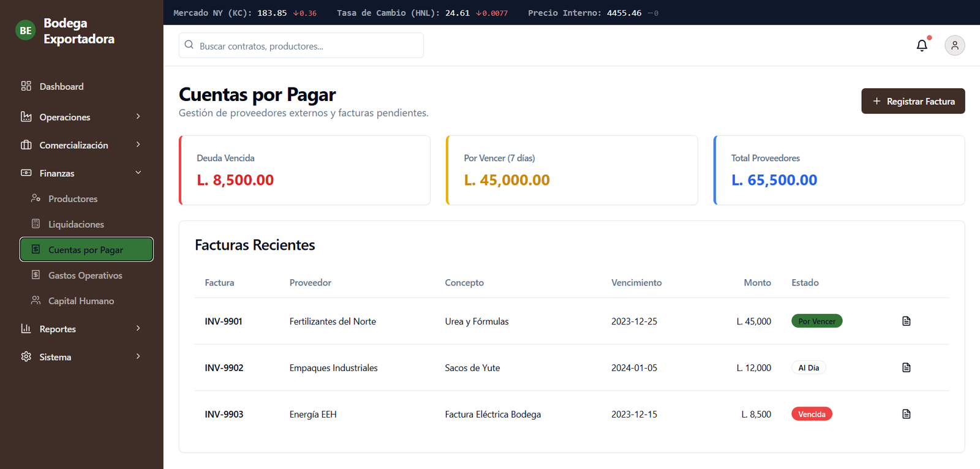Open Productores page

[86, 198]
